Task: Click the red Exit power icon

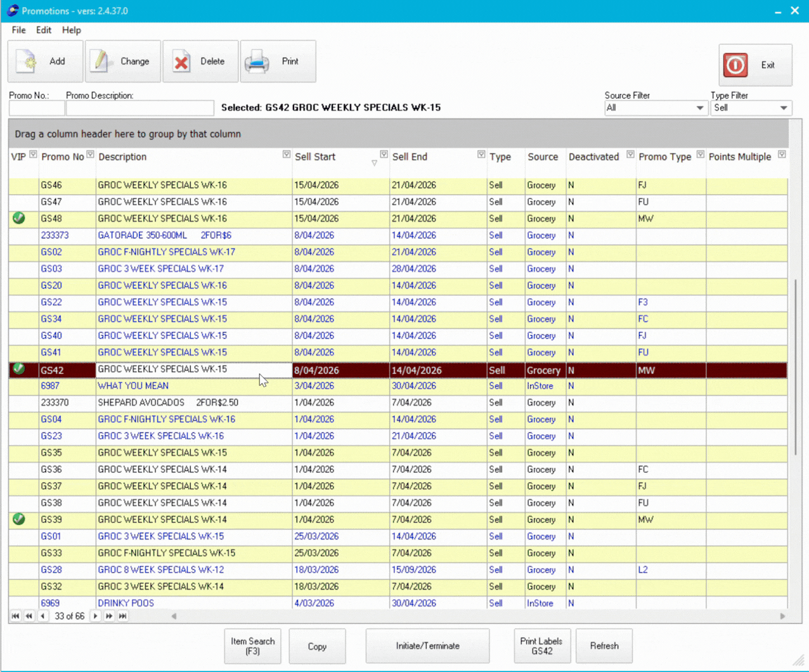Action: (735, 65)
